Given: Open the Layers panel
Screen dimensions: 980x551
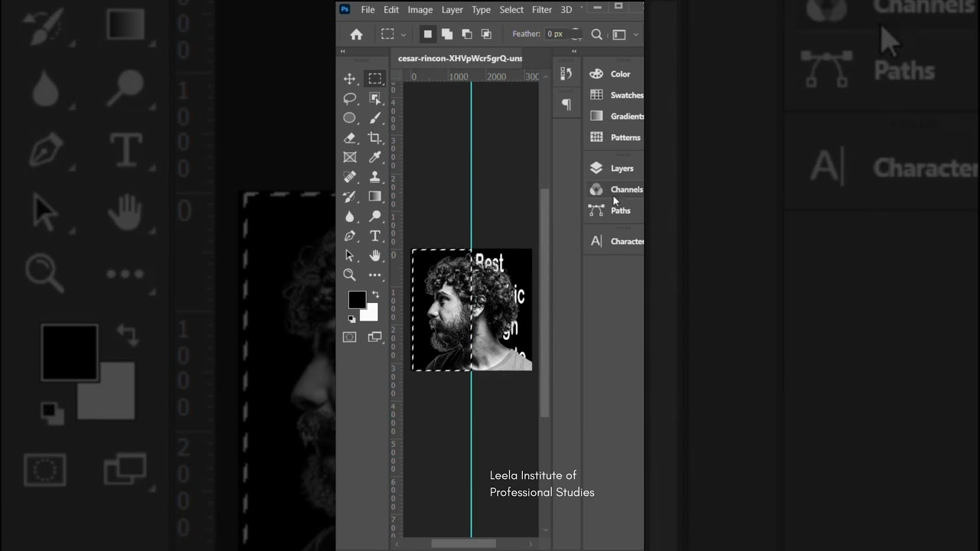Looking at the screenshot, I should (x=613, y=168).
